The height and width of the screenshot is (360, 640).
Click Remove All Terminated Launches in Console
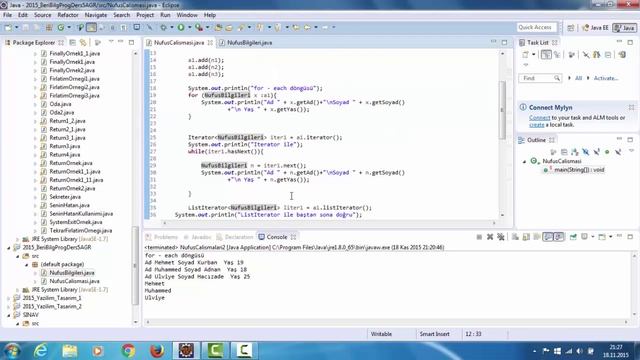[x=501, y=237]
